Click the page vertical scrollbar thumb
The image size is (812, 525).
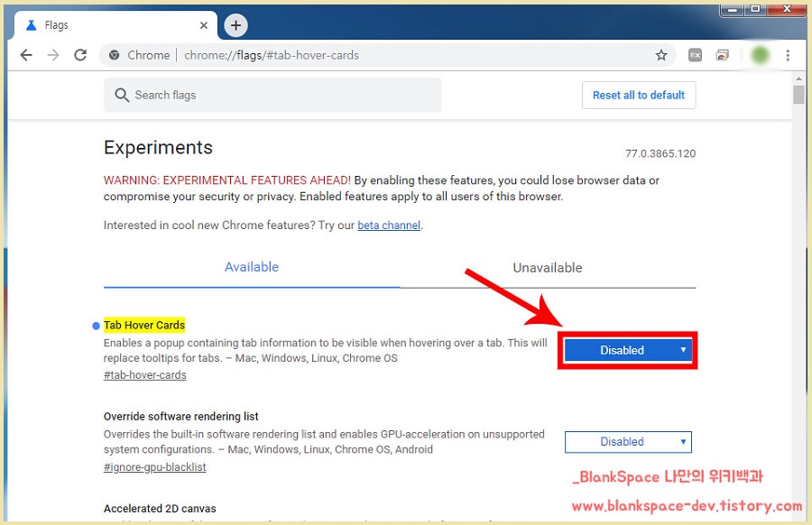(798, 96)
